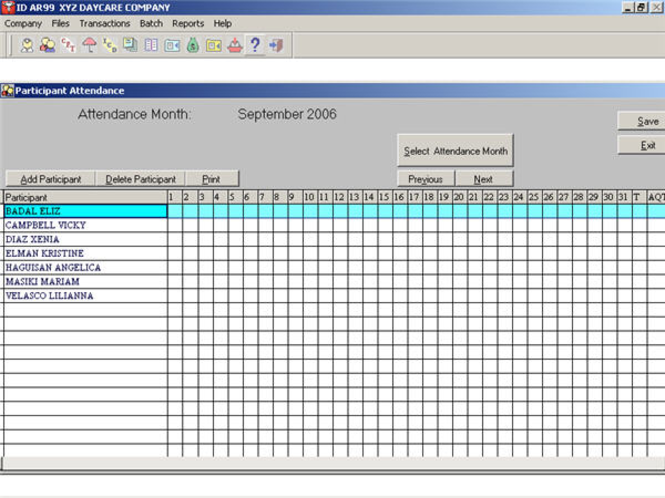The width and height of the screenshot is (665, 498).
Task: Click the yellow envelope toolbar icon
Action: click(x=213, y=45)
